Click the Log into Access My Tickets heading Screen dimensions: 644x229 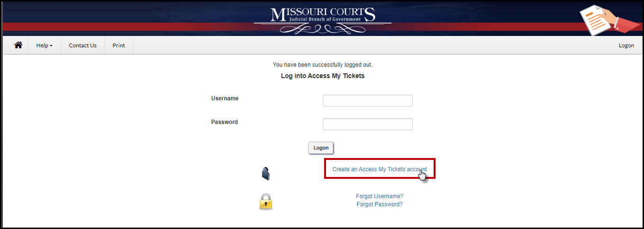tap(322, 76)
